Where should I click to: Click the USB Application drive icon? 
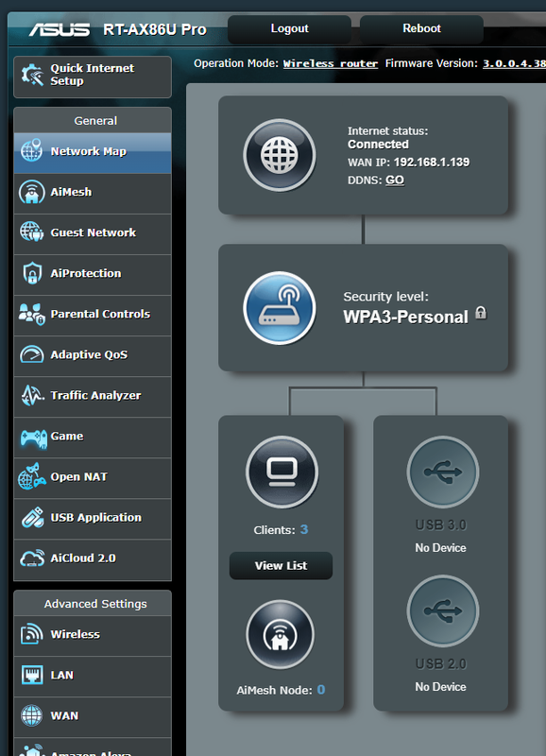pos(33,517)
